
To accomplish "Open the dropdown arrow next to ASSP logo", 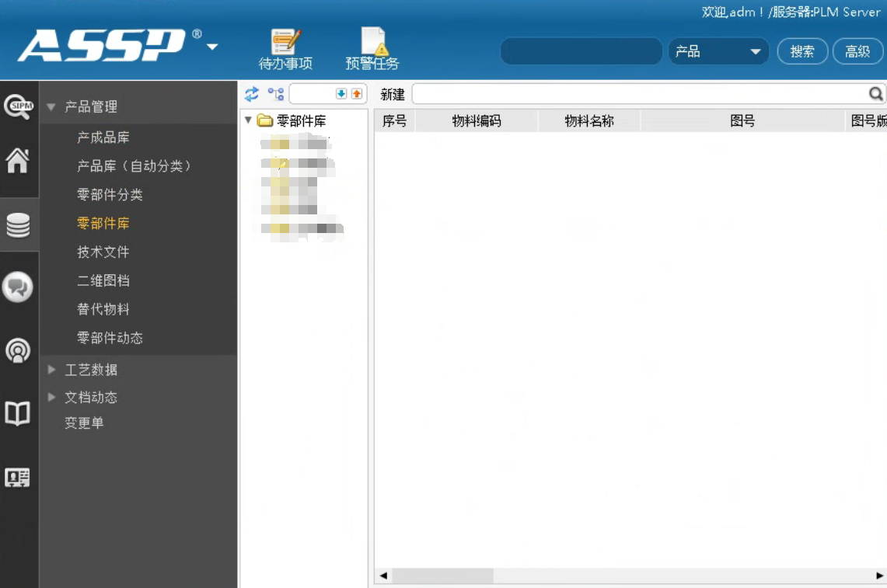I will tap(212, 47).
